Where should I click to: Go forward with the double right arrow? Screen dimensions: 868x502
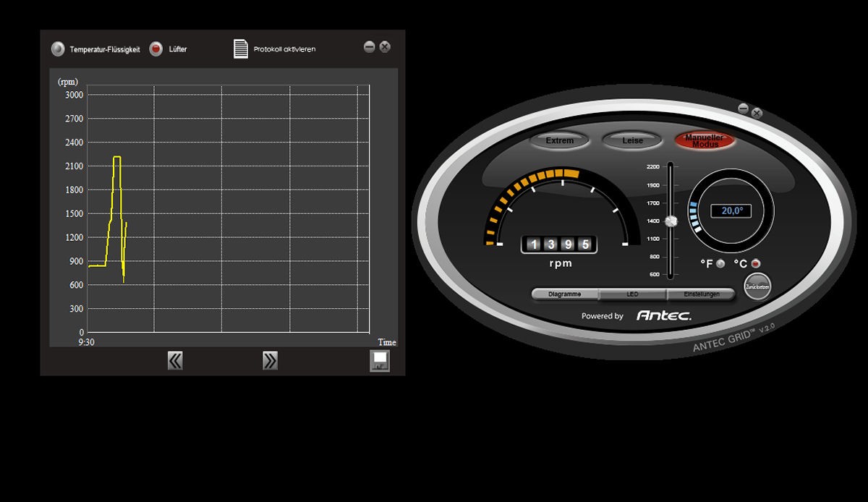click(270, 360)
